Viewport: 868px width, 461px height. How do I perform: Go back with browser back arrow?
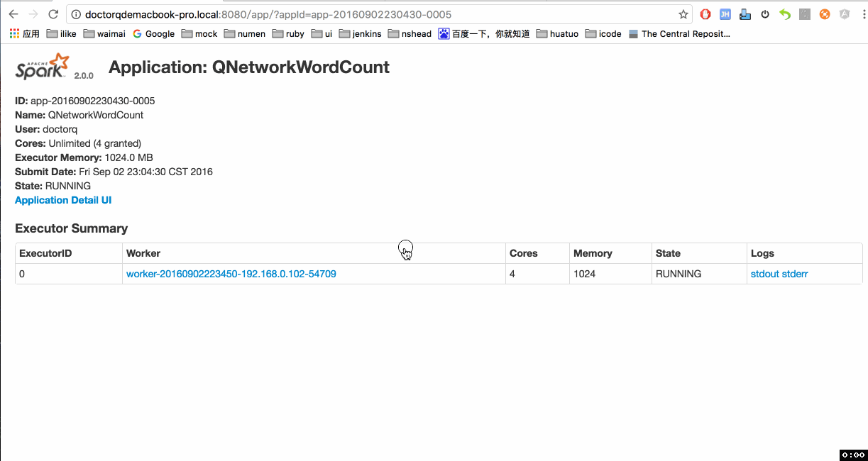(13, 14)
